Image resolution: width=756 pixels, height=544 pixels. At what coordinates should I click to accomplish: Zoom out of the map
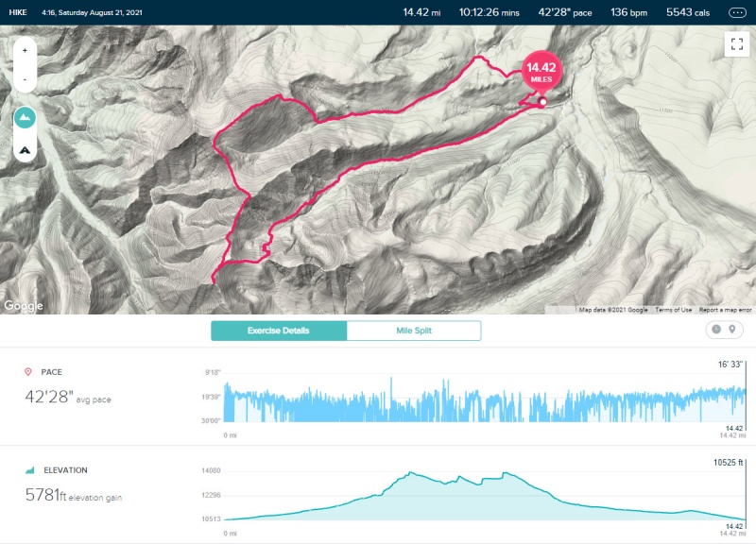[25, 78]
